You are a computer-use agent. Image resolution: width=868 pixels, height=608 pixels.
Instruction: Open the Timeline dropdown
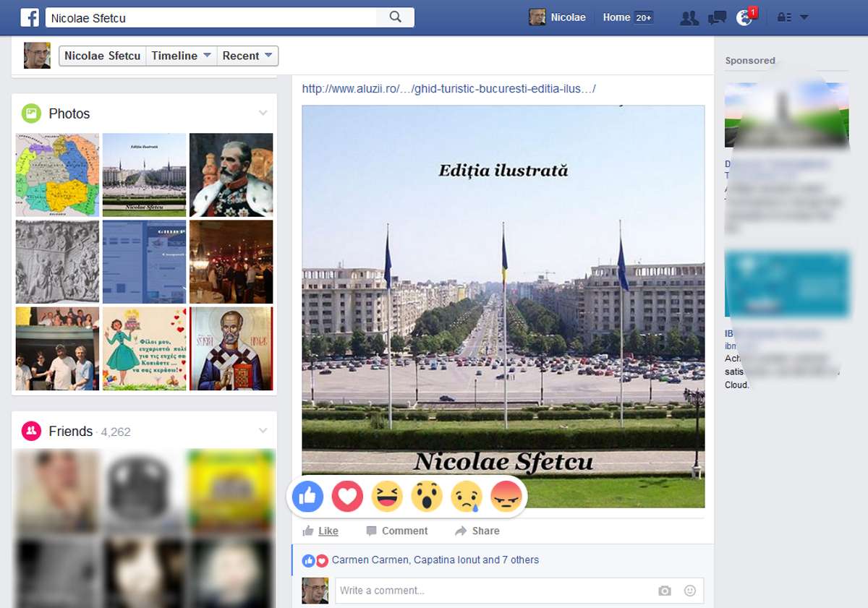pyautogui.click(x=182, y=56)
